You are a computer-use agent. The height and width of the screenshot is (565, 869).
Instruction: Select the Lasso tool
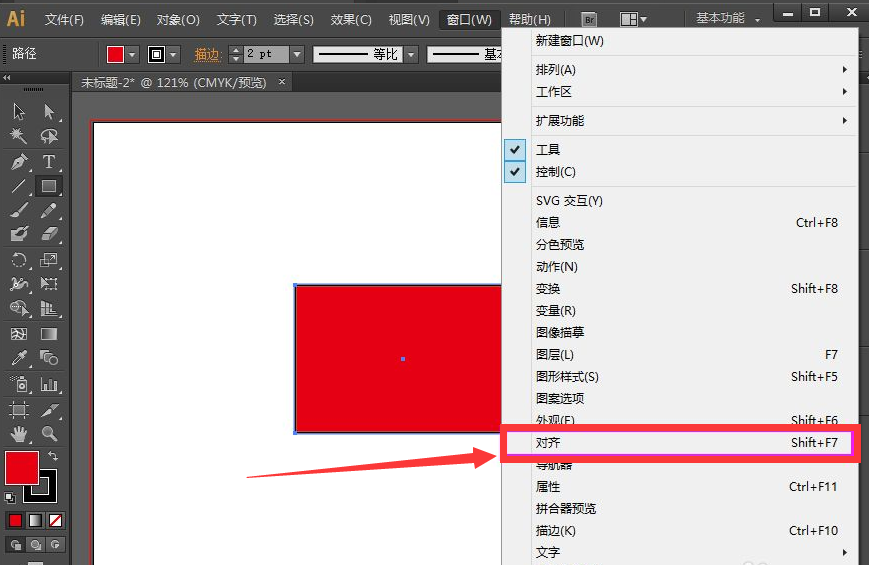tap(49, 136)
